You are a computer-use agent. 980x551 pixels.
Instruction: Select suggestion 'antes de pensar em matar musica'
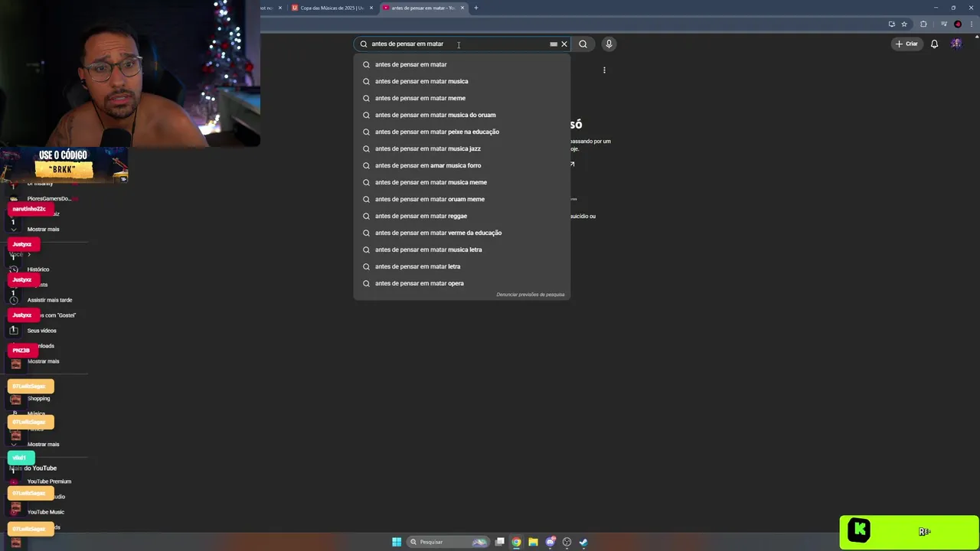[x=462, y=81]
